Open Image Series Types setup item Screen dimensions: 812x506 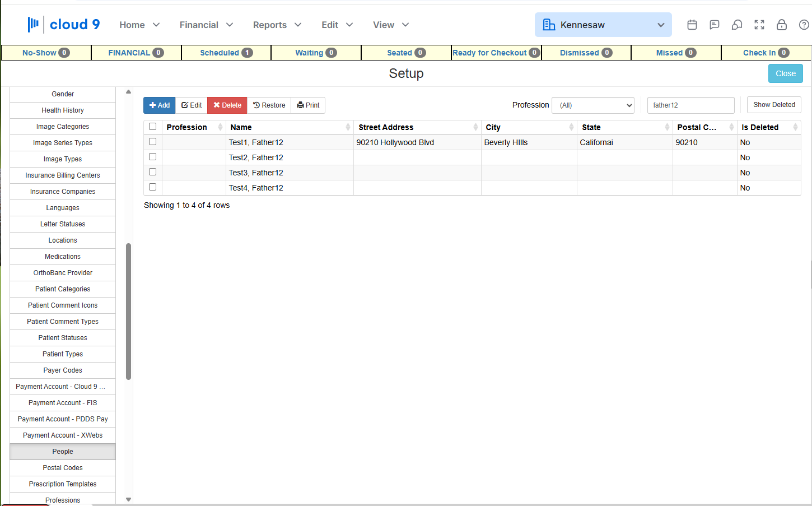(x=63, y=143)
